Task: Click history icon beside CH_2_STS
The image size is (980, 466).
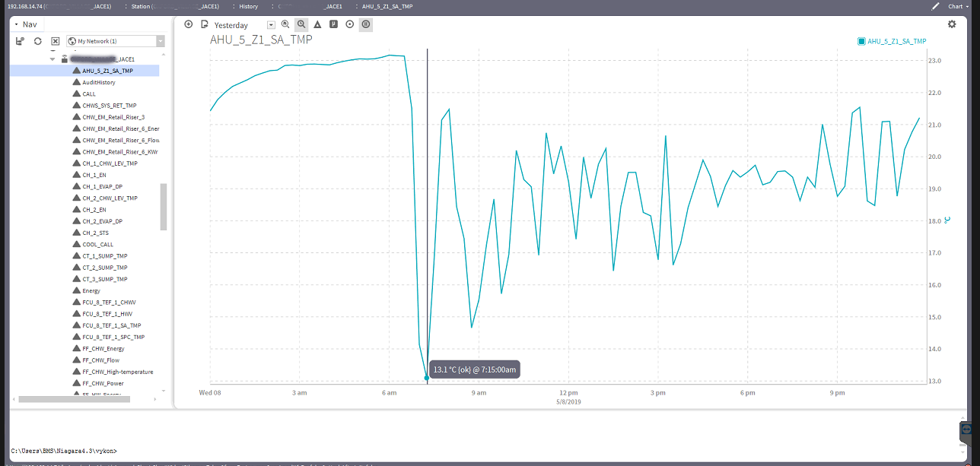Action: pyautogui.click(x=76, y=233)
